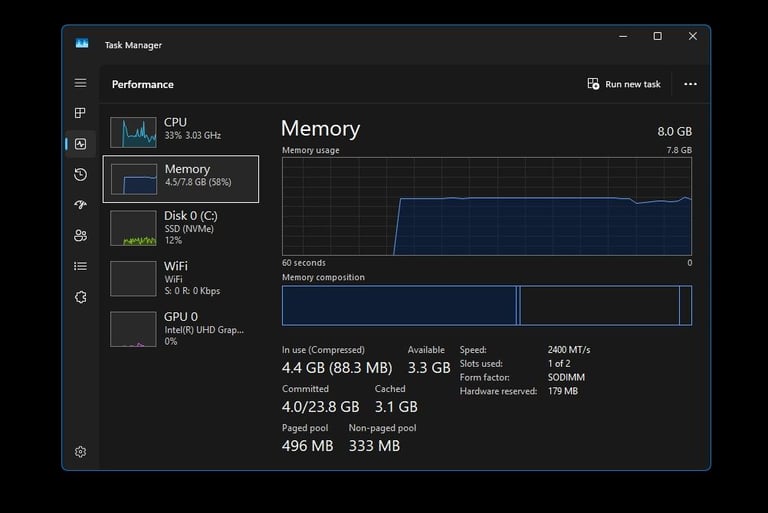Click the Intel(R) UHD Graphics subtitle

(204, 330)
